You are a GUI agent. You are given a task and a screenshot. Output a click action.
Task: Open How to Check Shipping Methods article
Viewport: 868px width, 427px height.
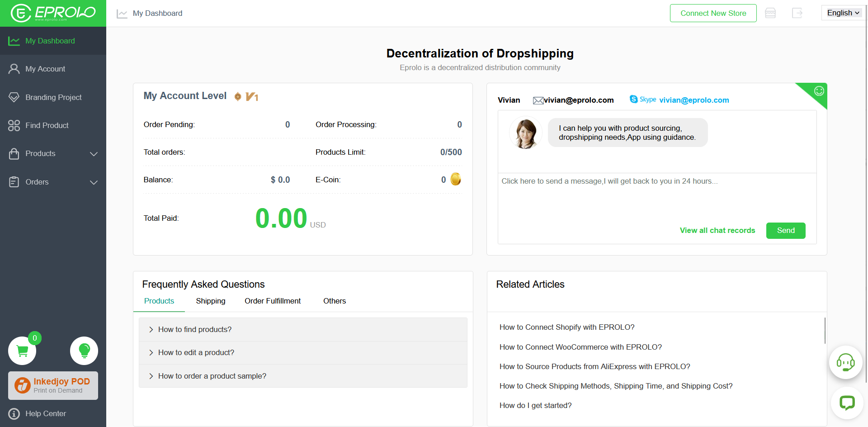coord(616,386)
